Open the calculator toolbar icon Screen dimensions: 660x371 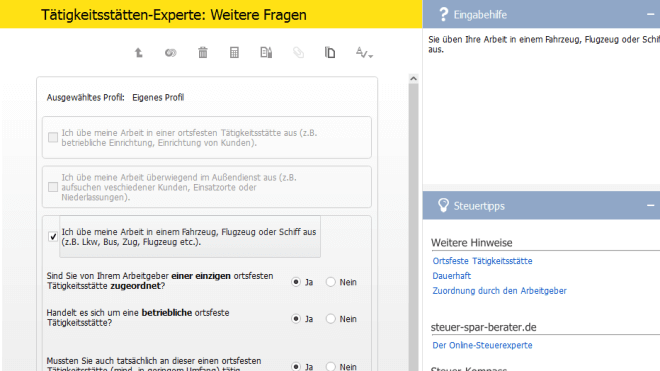(x=234, y=53)
